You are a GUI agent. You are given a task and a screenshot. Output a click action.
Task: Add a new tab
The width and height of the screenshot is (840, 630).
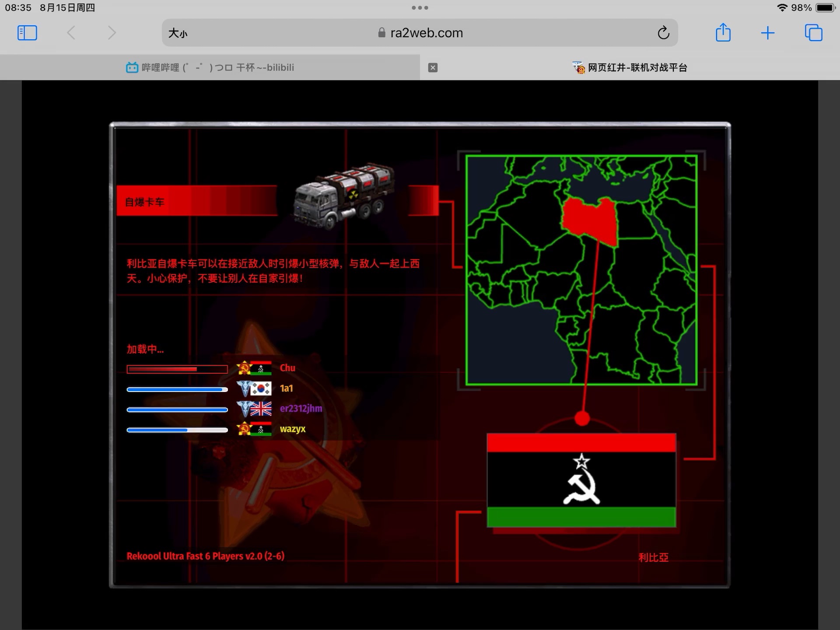(x=768, y=33)
